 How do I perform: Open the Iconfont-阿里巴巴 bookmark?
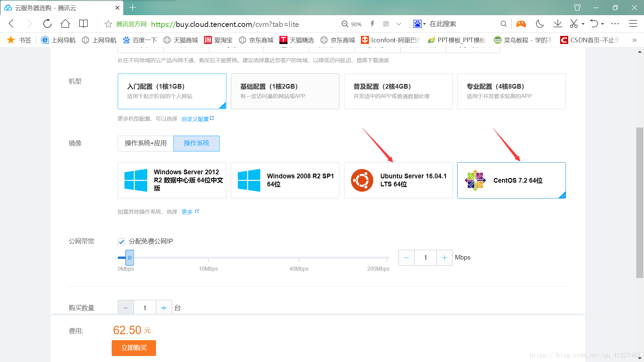[390, 40]
